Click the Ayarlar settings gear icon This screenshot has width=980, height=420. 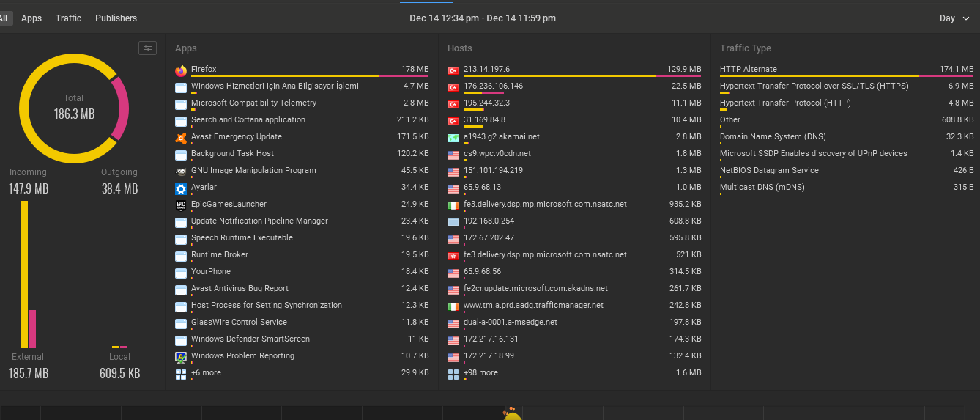(x=181, y=188)
